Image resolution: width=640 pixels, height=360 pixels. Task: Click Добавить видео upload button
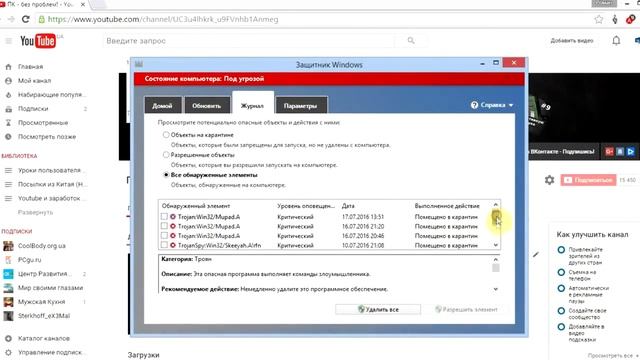pos(571,40)
